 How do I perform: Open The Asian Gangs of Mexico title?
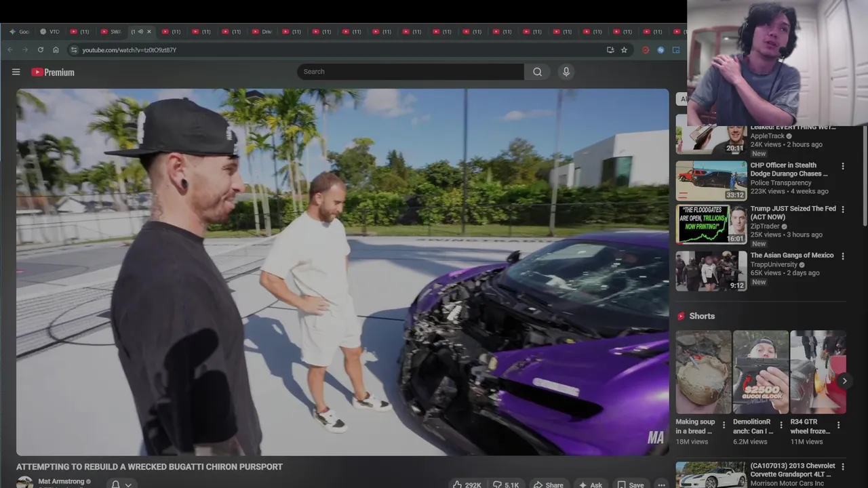point(792,256)
